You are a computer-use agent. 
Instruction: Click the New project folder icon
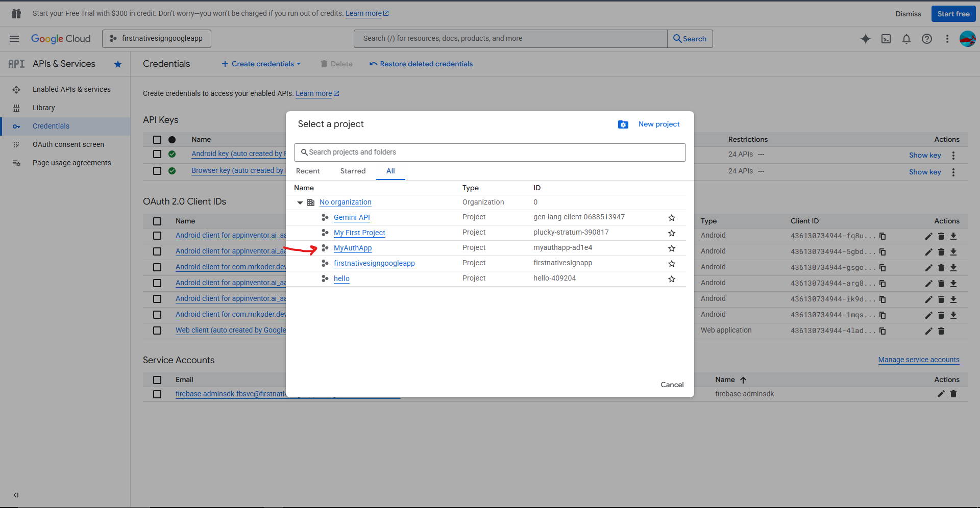point(623,124)
